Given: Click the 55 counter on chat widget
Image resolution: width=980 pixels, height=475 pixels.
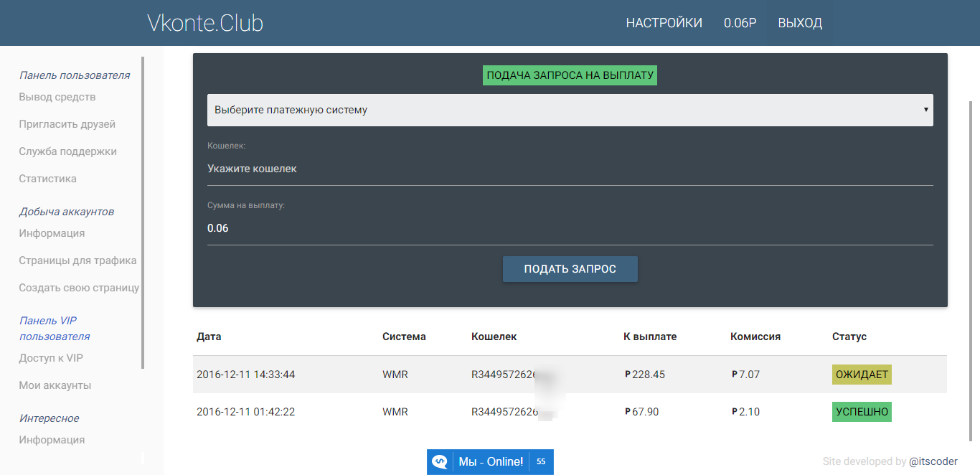Looking at the screenshot, I should tap(541, 462).
